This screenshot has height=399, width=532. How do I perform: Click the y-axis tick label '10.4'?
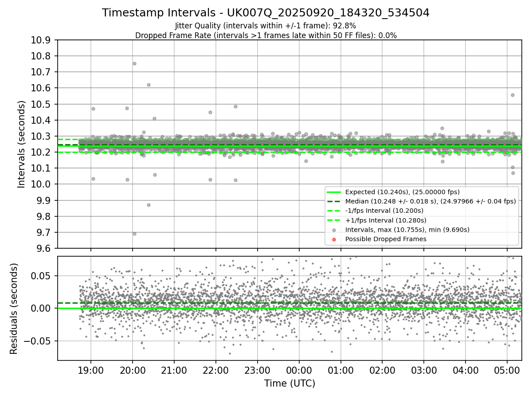pyautogui.click(x=40, y=120)
